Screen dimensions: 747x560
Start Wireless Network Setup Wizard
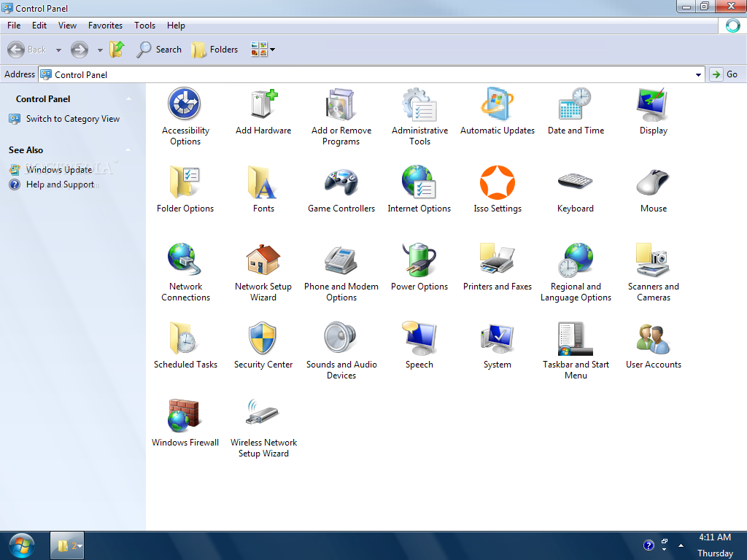coord(263,429)
